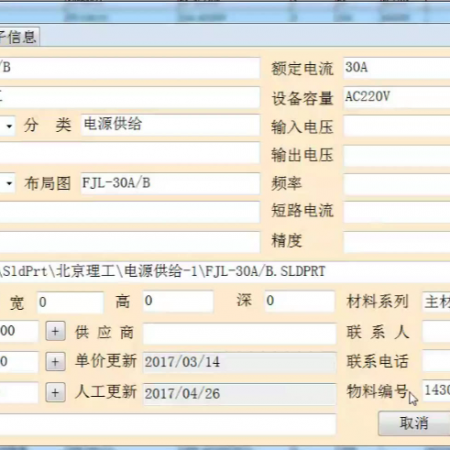
Task: Open the 子信息 tab
Action: [x=19, y=37]
